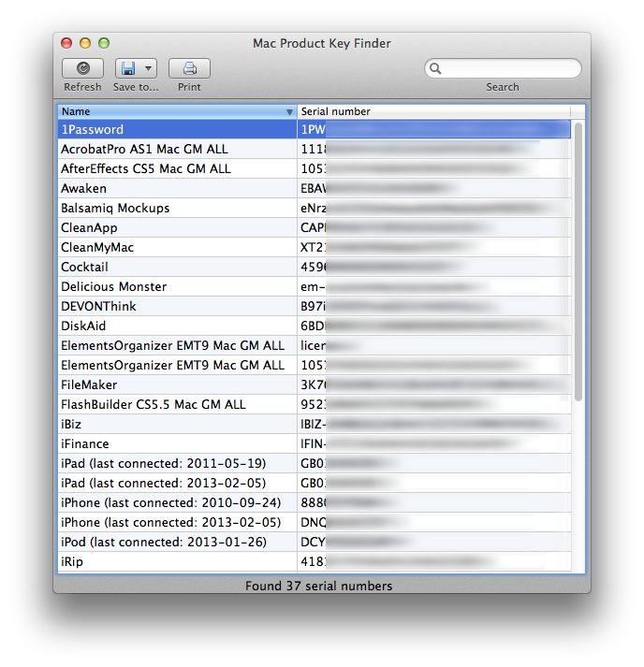The height and width of the screenshot is (667, 644).
Task: Click the green zoom window button
Action: 104,43
